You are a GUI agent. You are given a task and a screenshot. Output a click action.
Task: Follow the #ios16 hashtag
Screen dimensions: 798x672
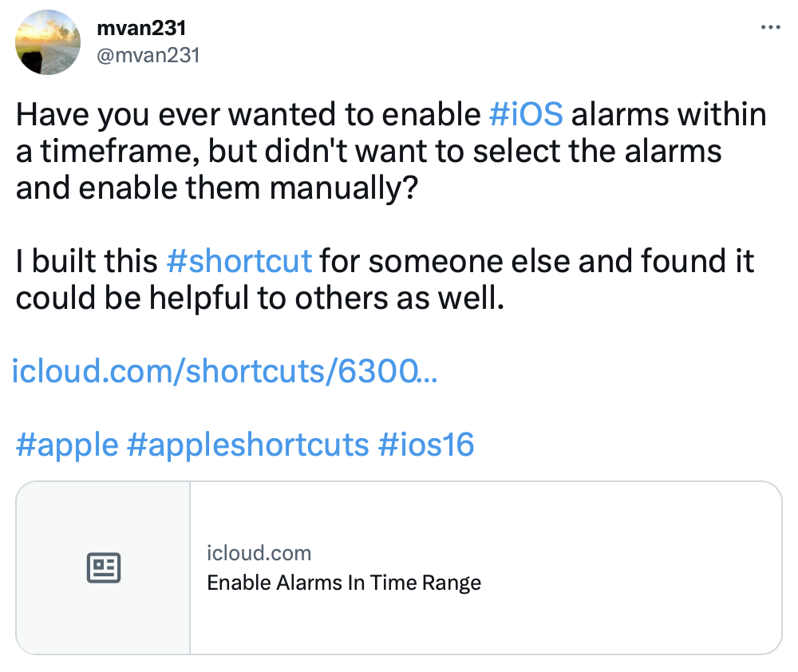(426, 445)
